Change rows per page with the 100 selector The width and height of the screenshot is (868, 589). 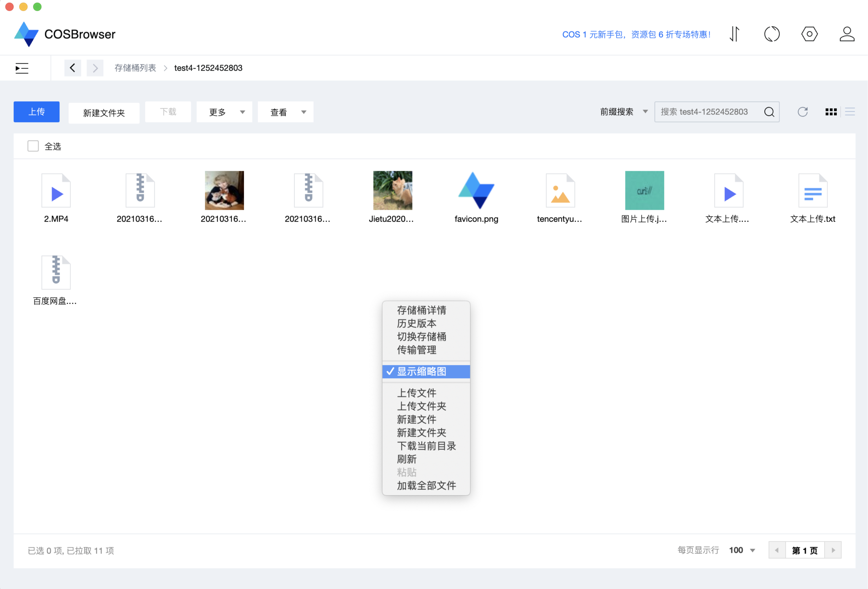(742, 550)
